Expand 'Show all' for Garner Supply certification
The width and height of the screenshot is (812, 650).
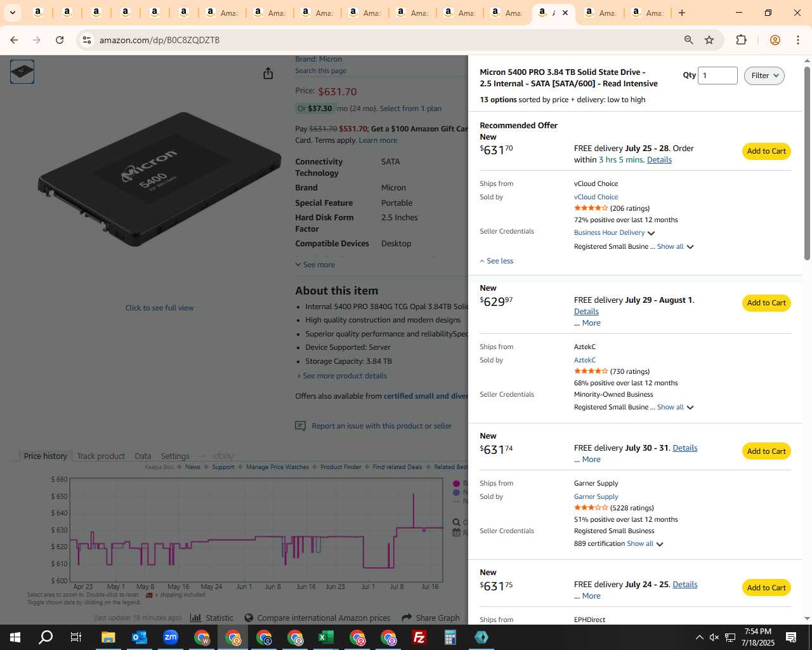[645, 544]
